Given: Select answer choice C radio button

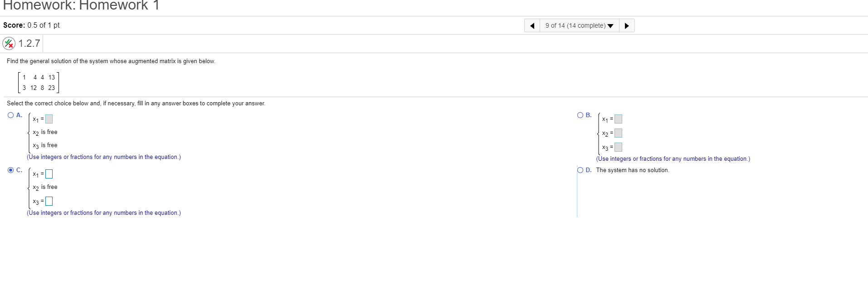Looking at the screenshot, I should click(10, 170).
